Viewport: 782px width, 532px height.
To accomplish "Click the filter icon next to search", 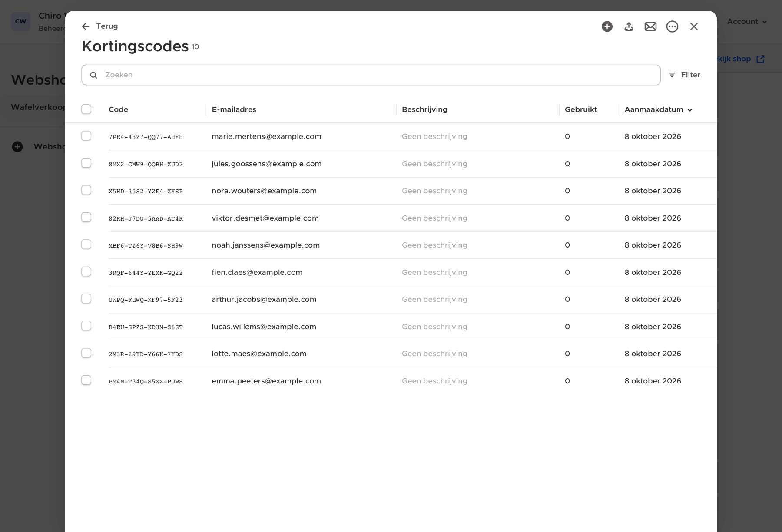I will pos(672,75).
